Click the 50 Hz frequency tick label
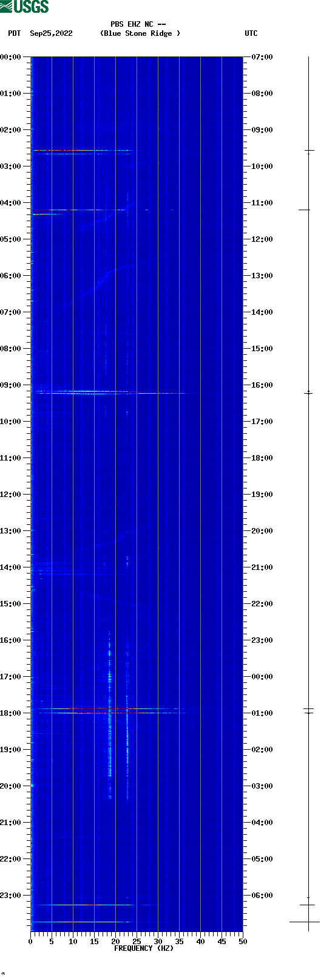This screenshot has width=335, height=980. pos(243,942)
